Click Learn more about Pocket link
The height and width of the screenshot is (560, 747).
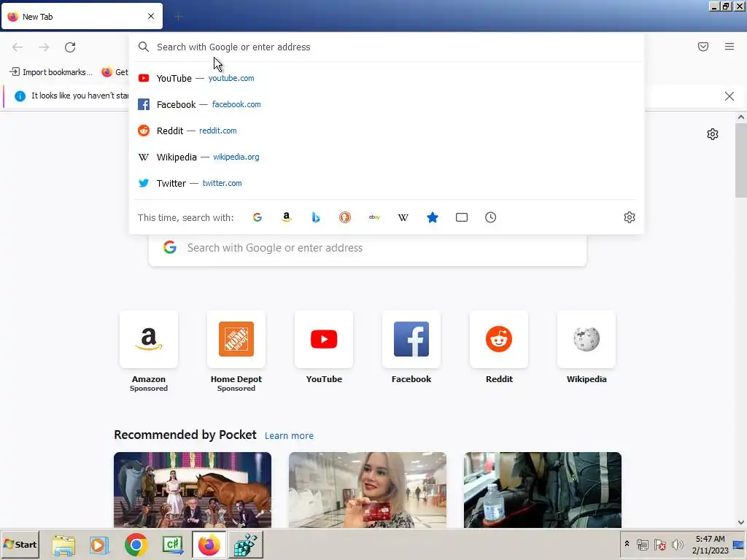click(x=289, y=436)
